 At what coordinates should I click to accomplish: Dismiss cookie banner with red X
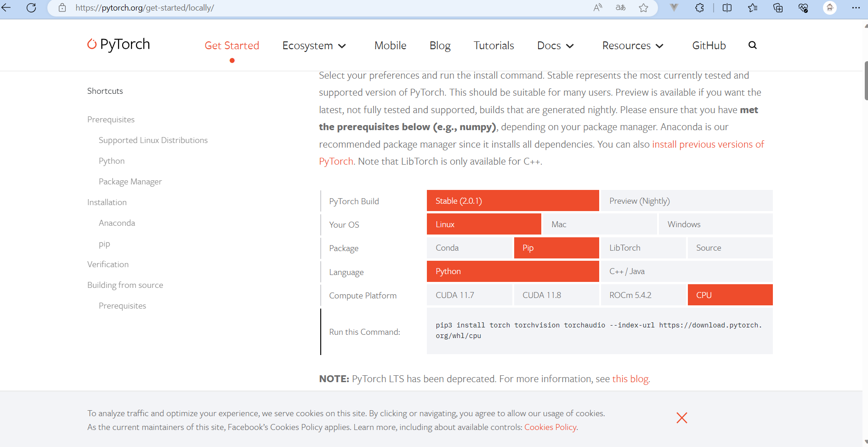(682, 418)
